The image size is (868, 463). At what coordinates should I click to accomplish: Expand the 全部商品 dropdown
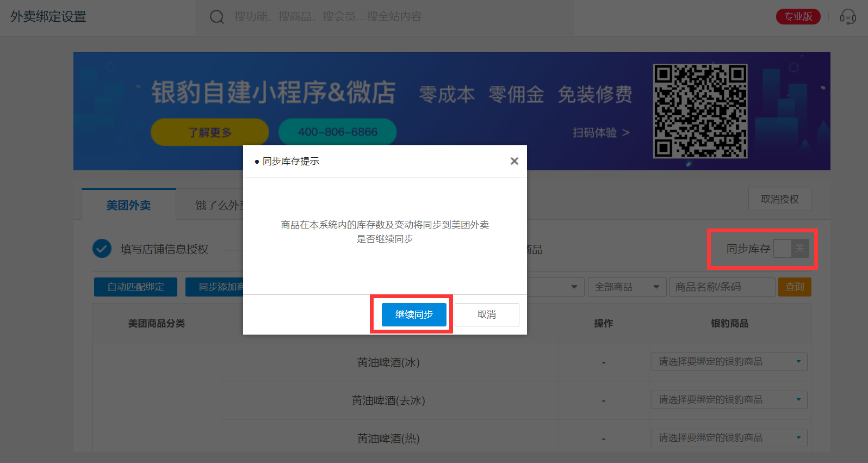pyautogui.click(x=627, y=287)
